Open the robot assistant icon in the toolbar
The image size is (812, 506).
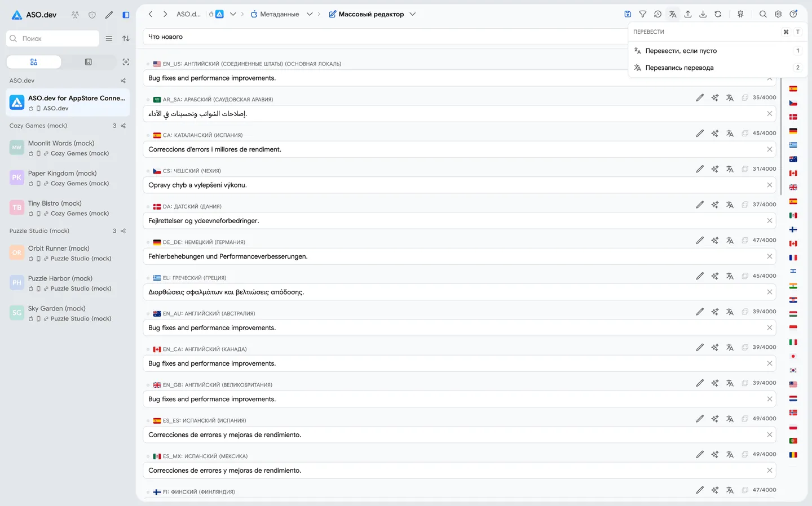[740, 14]
